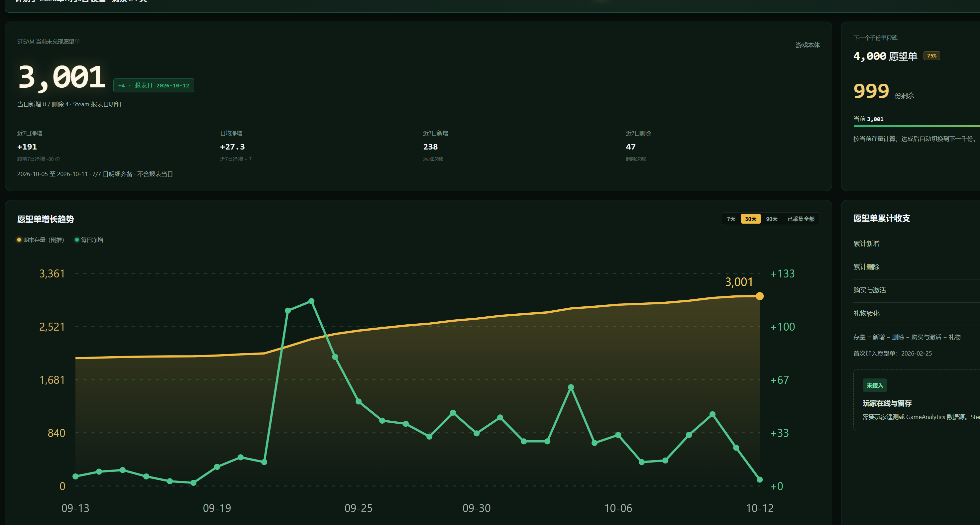The image size is (980, 525).
Task: Click the 4,000 愿望单 milestone heading
Action: (x=885, y=56)
